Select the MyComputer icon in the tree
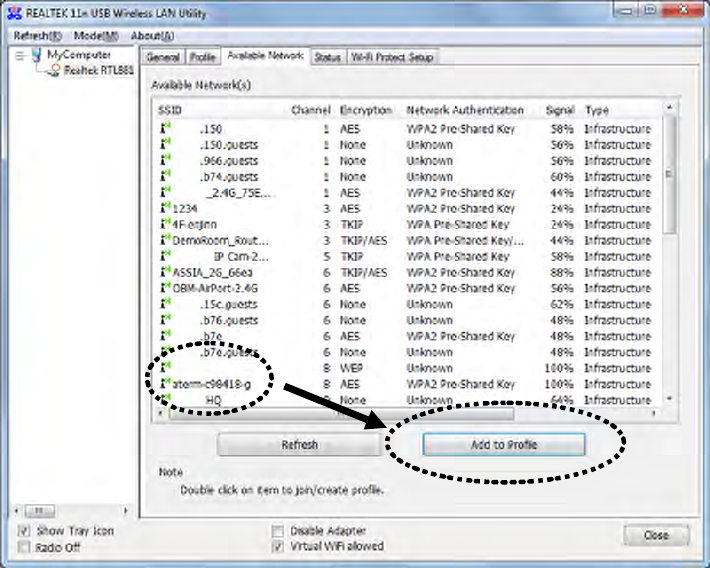 36,55
